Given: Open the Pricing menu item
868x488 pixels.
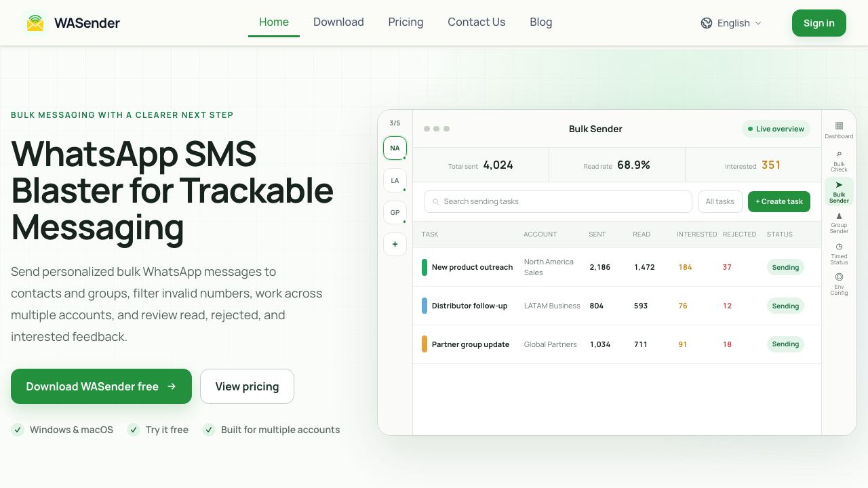Looking at the screenshot, I should pyautogui.click(x=406, y=22).
